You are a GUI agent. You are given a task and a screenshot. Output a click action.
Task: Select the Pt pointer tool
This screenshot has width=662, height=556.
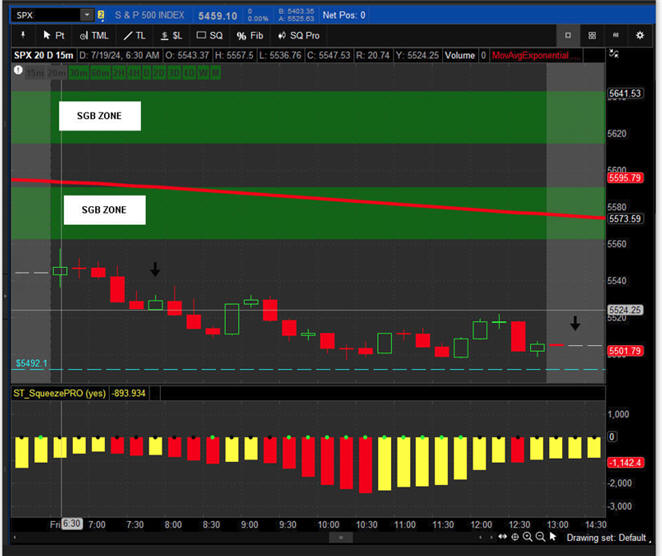pos(51,35)
